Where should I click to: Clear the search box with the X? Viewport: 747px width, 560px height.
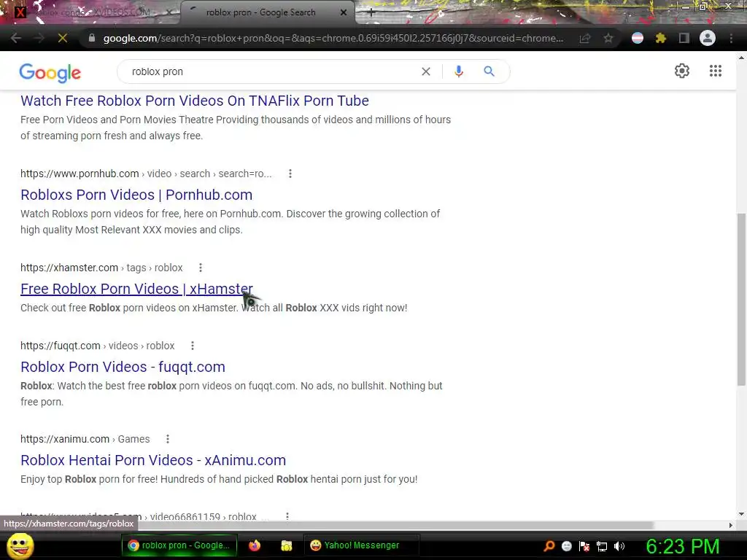click(x=426, y=71)
